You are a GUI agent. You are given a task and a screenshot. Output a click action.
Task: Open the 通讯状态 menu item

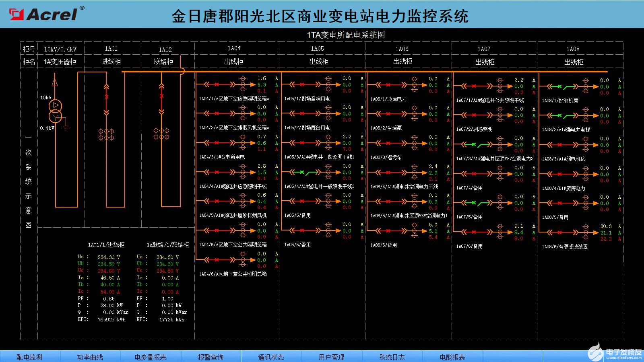[270, 356]
